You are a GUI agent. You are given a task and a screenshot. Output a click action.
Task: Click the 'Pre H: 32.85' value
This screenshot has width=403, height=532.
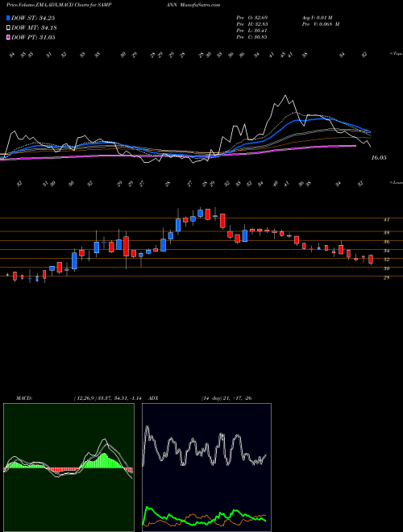coord(251,24)
